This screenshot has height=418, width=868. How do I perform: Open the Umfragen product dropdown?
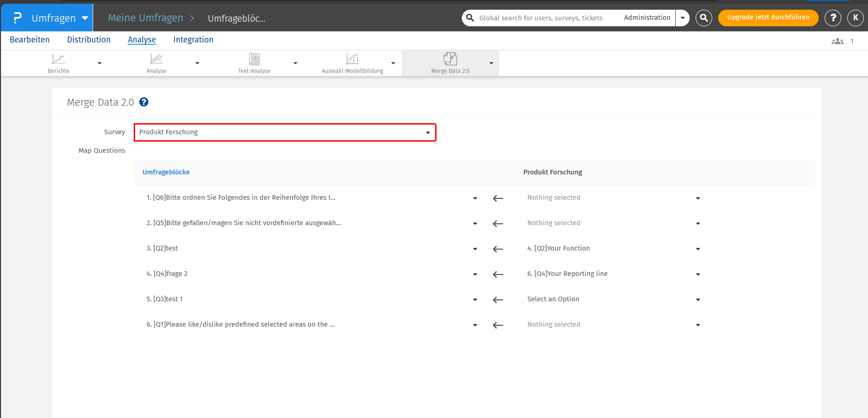click(85, 18)
